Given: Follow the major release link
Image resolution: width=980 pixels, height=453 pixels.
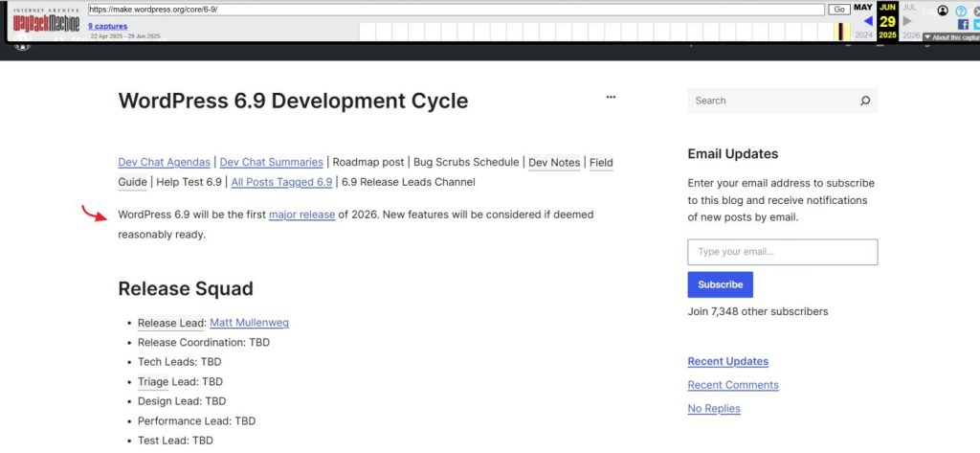Looking at the screenshot, I should (301, 215).
